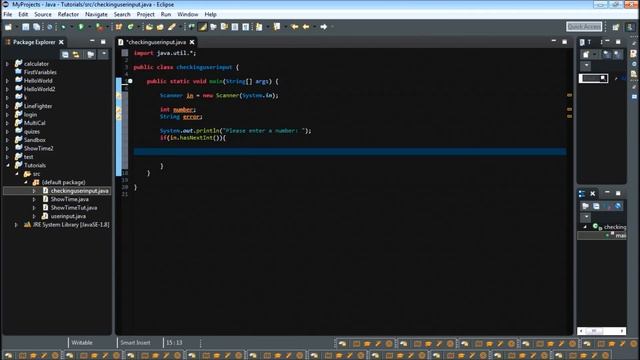
Task: Click Open Perspective icon beside Quick Access
Action: point(616,27)
